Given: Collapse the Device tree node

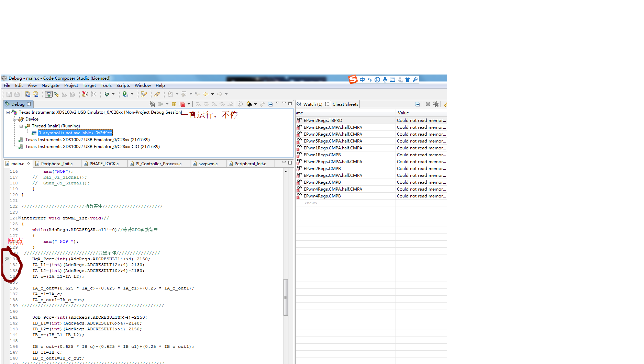Looking at the screenshot, I should pyautogui.click(x=15, y=119).
